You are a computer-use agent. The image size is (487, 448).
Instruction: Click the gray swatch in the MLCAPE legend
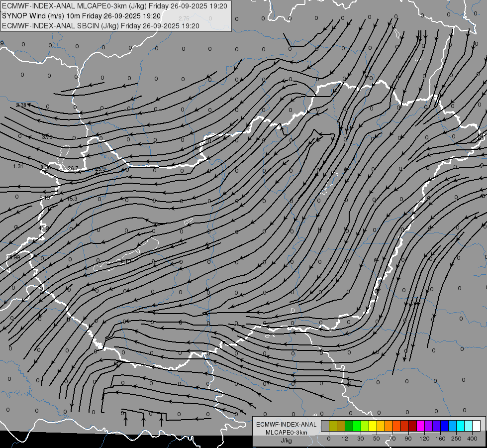325,426
